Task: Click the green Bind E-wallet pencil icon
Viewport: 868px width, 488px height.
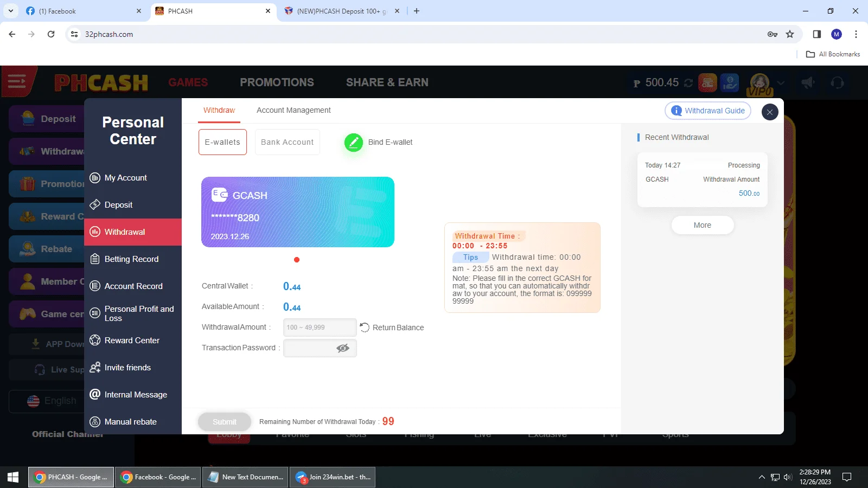Action: (x=354, y=143)
